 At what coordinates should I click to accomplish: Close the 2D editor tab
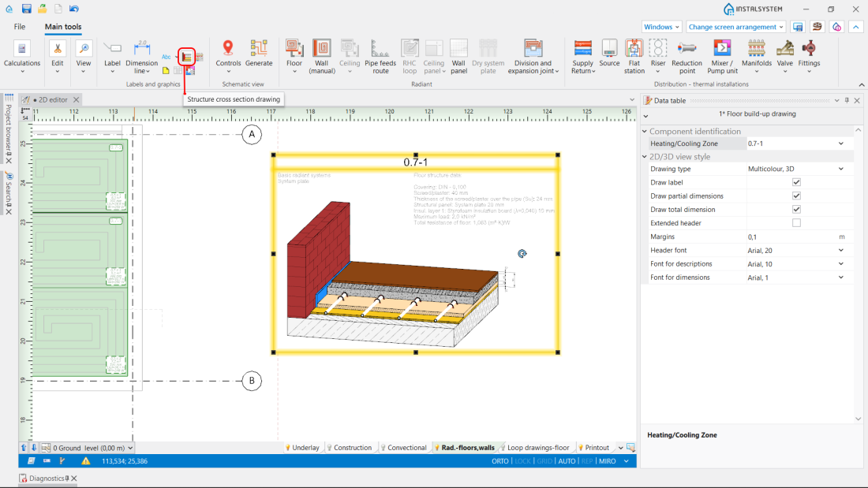coord(77,99)
